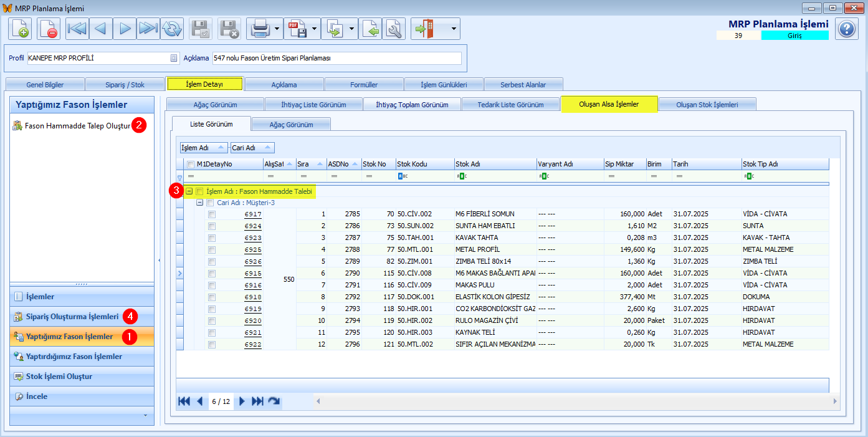Tick the checkbox for row 6925
The image size is (868, 437).
pos(212,249)
